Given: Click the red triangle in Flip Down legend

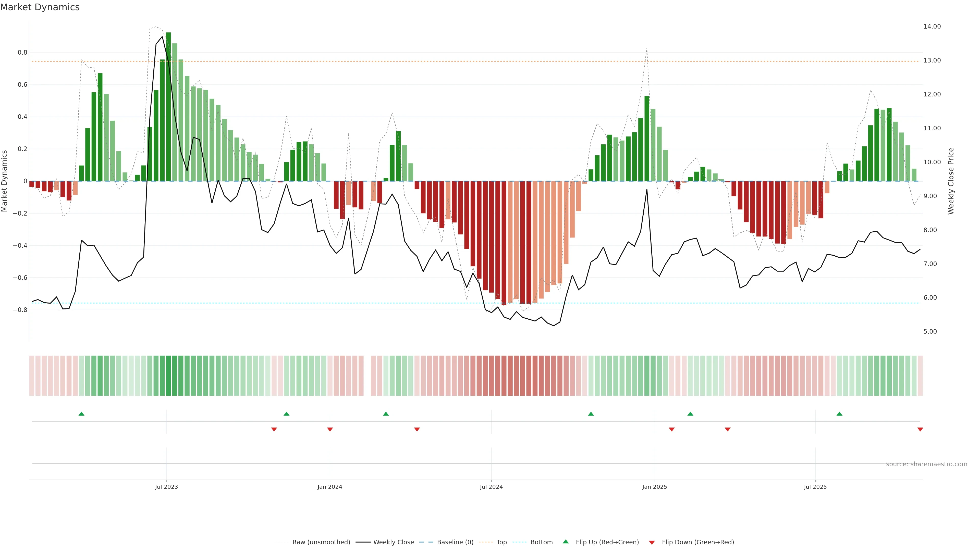Looking at the screenshot, I should click(x=652, y=543).
